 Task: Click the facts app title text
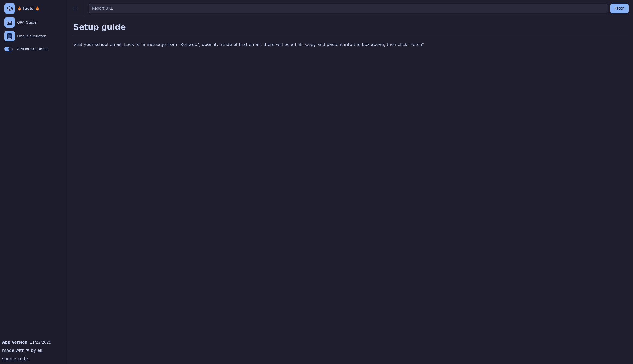coord(28,9)
